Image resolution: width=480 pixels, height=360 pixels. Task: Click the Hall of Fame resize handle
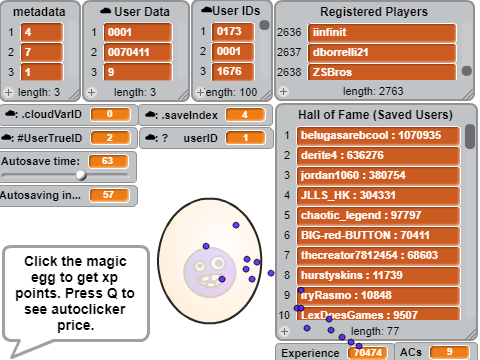click(472, 334)
